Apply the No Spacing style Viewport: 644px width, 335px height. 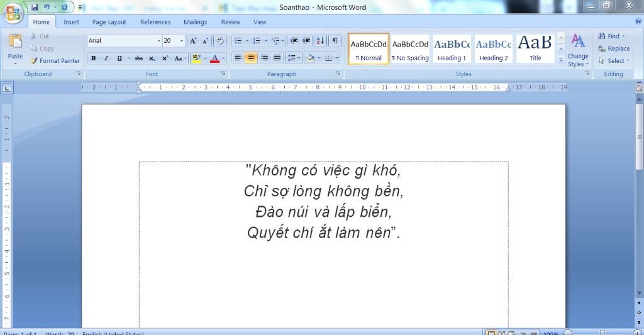click(x=410, y=49)
